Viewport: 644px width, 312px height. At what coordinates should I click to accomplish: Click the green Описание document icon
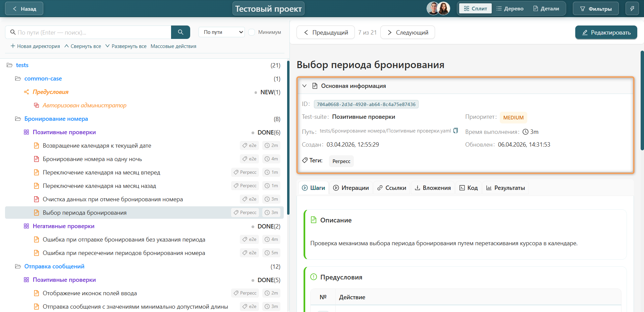pyautogui.click(x=314, y=220)
